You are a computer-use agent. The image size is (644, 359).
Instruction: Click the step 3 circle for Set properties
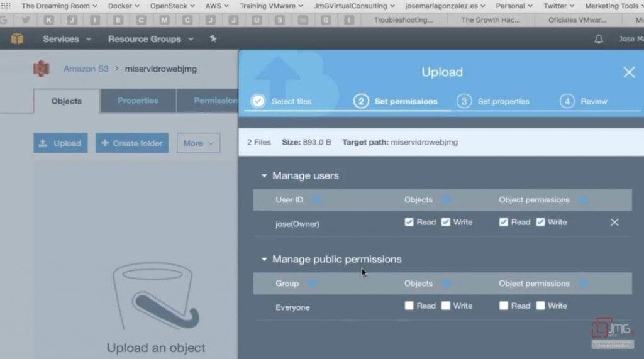(x=464, y=101)
